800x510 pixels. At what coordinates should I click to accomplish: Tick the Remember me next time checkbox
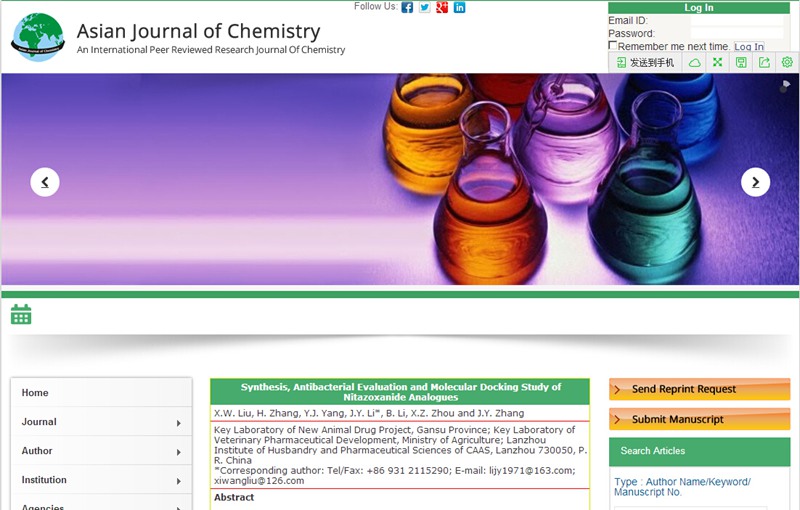(x=613, y=45)
